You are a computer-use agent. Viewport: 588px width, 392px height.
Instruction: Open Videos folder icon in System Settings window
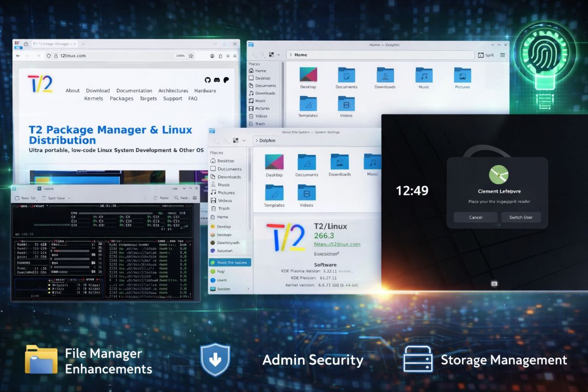307,192
